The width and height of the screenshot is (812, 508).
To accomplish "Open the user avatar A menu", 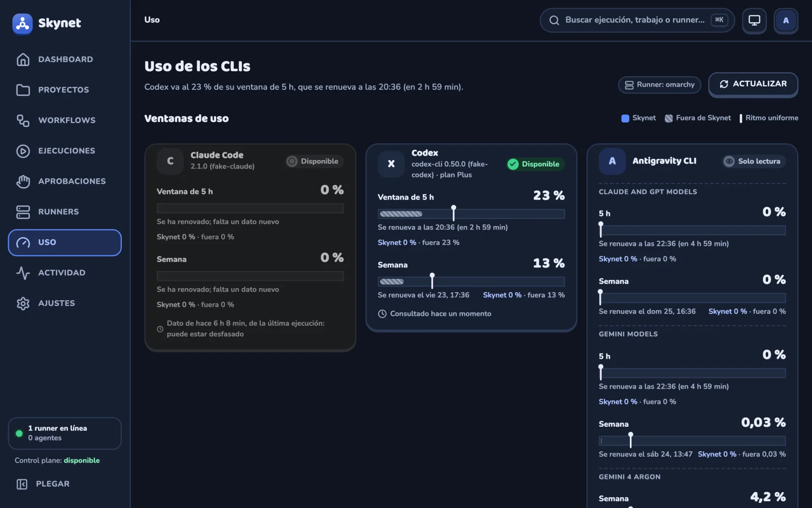I will point(786,20).
